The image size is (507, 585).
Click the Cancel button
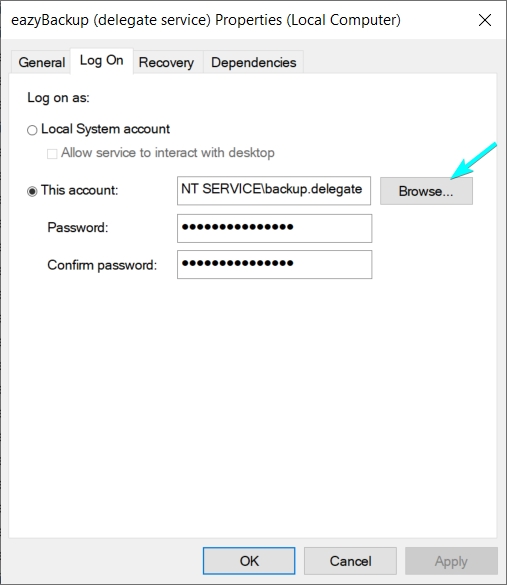(350, 561)
